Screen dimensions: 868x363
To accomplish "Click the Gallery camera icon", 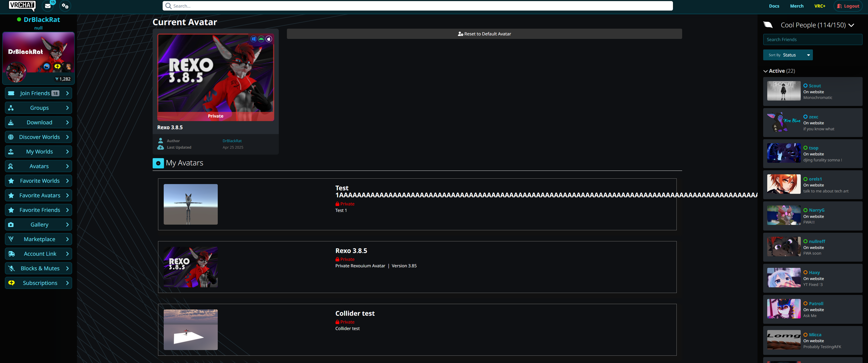I will click(x=11, y=224).
